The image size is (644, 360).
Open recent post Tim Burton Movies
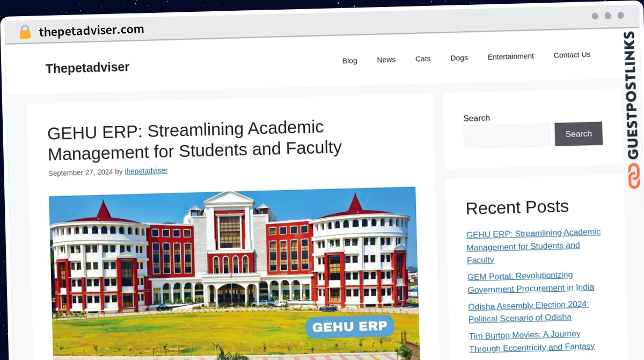(x=532, y=341)
